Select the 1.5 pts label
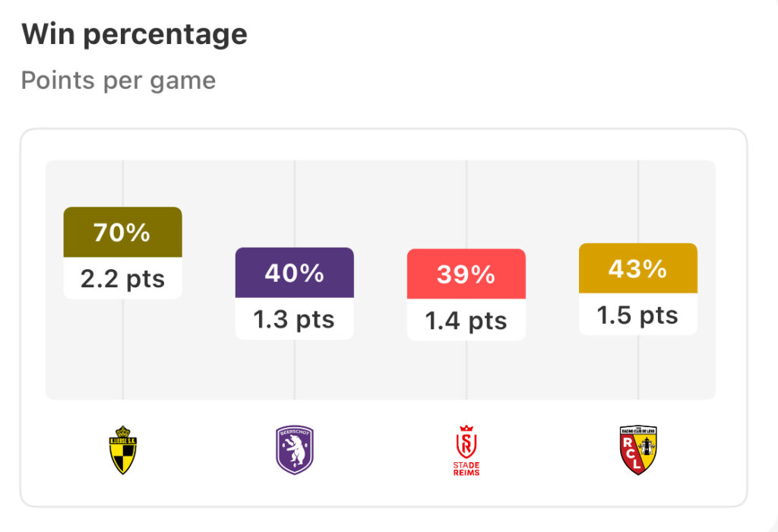The width and height of the screenshot is (778, 532). (x=637, y=315)
